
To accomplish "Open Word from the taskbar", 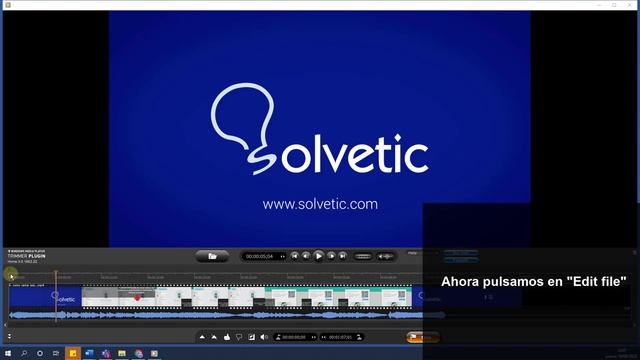I will 89,353.
